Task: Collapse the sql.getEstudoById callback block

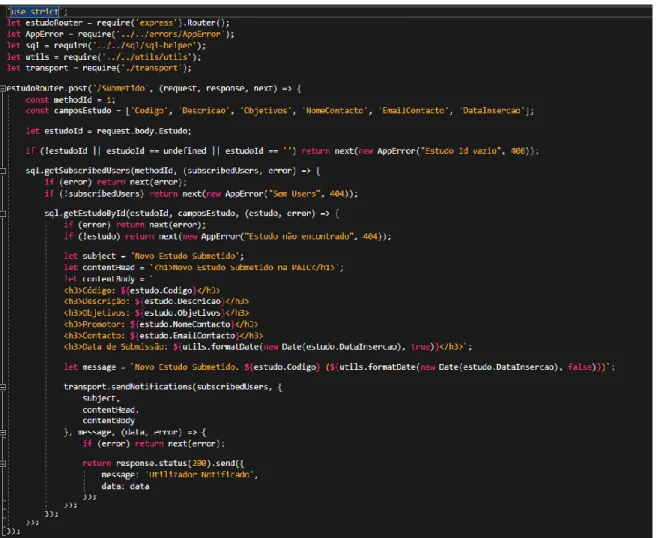Action: [x=3, y=214]
